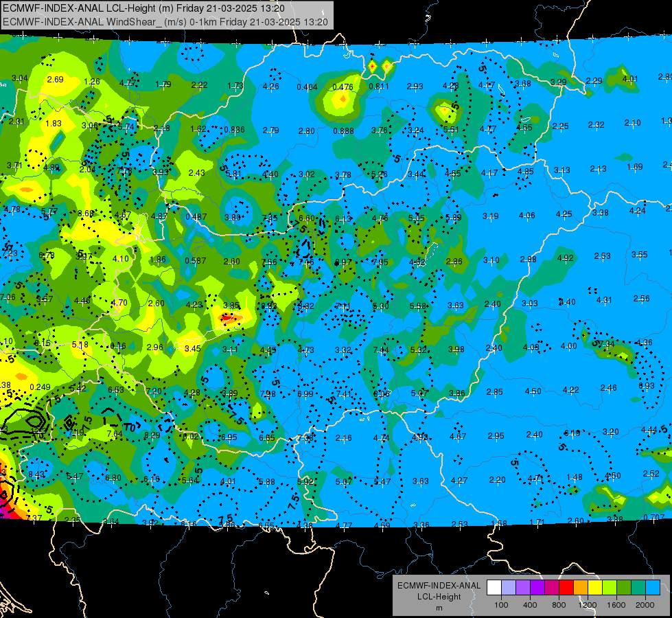Click the 1.26 value on the map
Viewport: 672px width, 618px height.
[92, 82]
